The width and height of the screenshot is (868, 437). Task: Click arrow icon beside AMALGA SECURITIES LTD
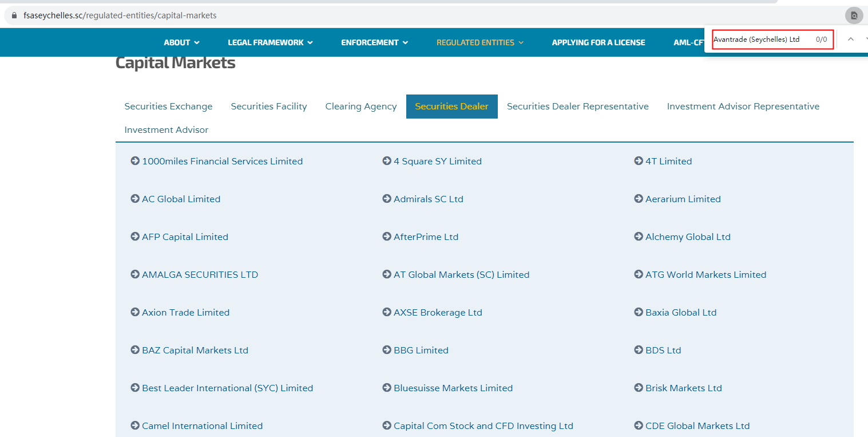(x=135, y=274)
